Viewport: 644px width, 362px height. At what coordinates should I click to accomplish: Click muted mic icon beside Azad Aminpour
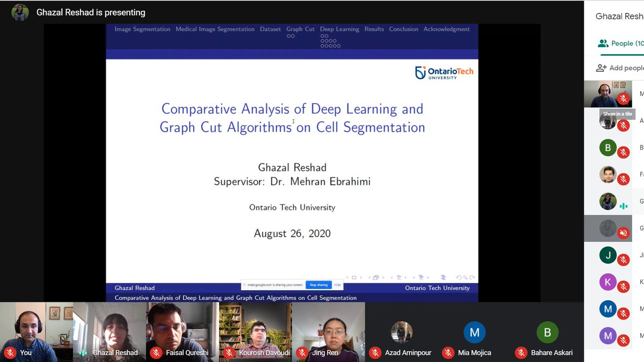pyautogui.click(x=375, y=352)
